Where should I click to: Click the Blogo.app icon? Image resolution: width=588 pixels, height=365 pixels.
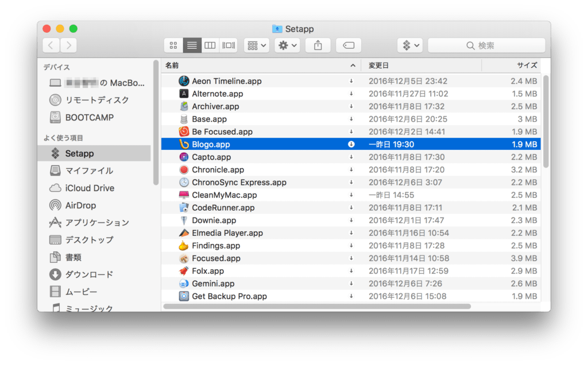click(184, 144)
